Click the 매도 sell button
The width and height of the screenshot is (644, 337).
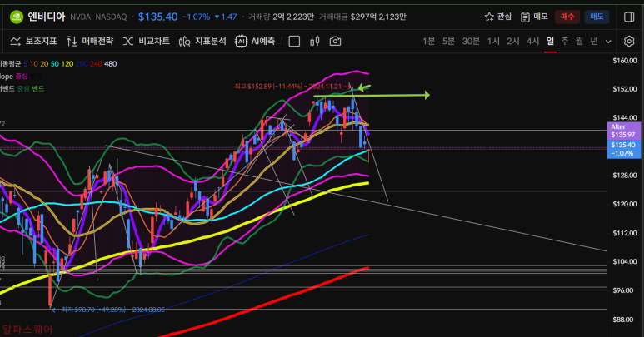pos(597,17)
